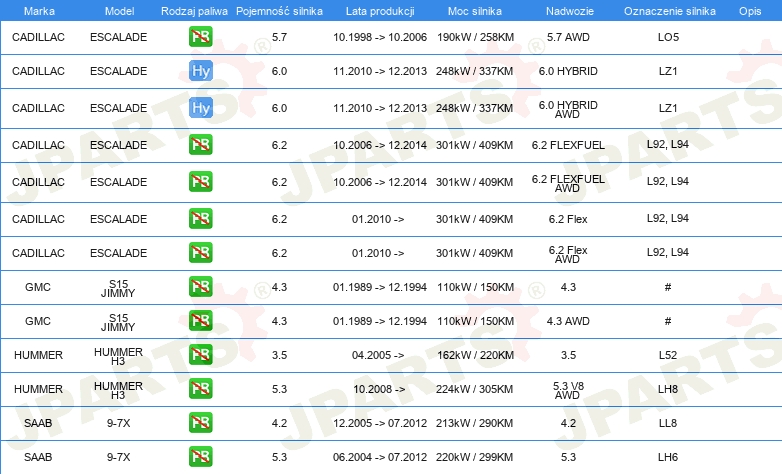
Task: Select GMC brand cell in the 4.3 AWD row
Action: 38,321
